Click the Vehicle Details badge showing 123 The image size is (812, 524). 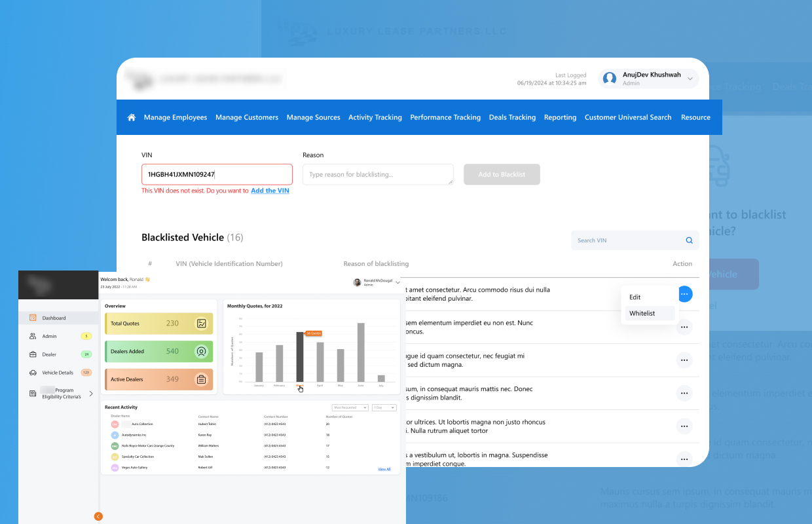(x=86, y=373)
